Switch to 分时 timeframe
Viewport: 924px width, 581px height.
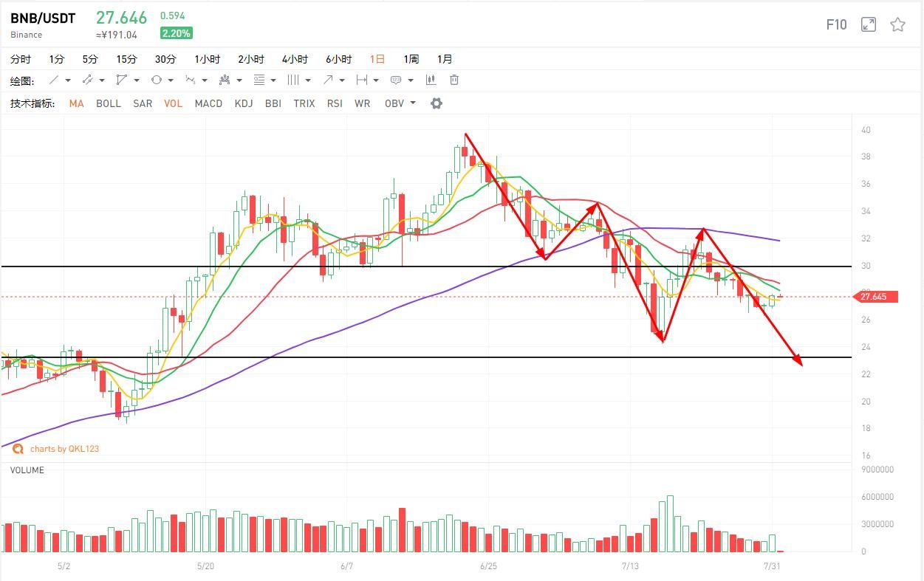point(21,59)
